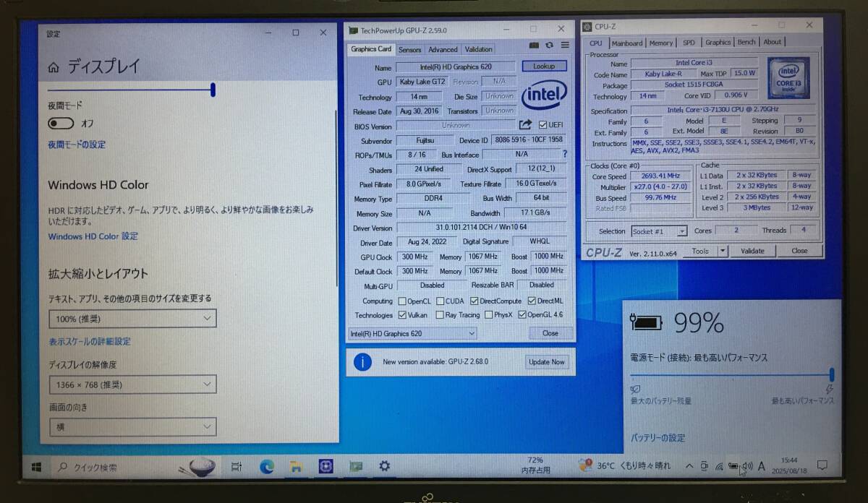Click the Validate button in CPU-Z
This screenshot has width=868, height=503.
point(752,251)
